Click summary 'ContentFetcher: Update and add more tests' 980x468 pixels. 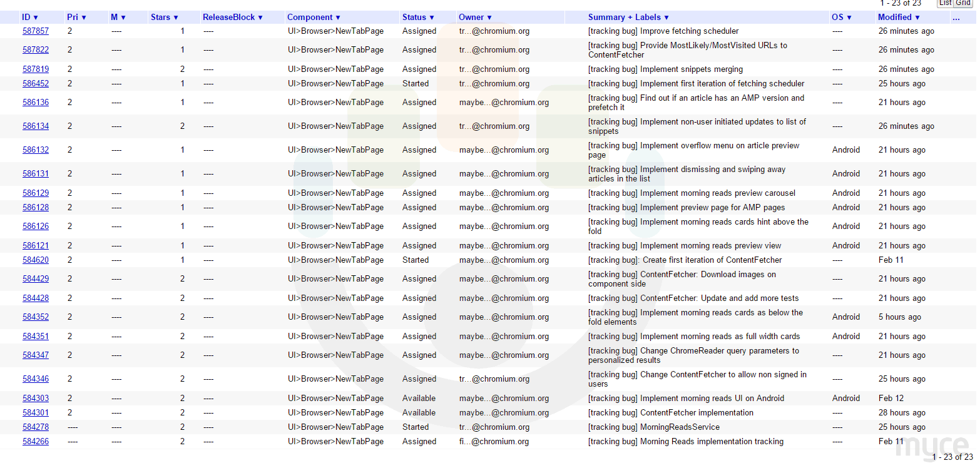[719, 298]
